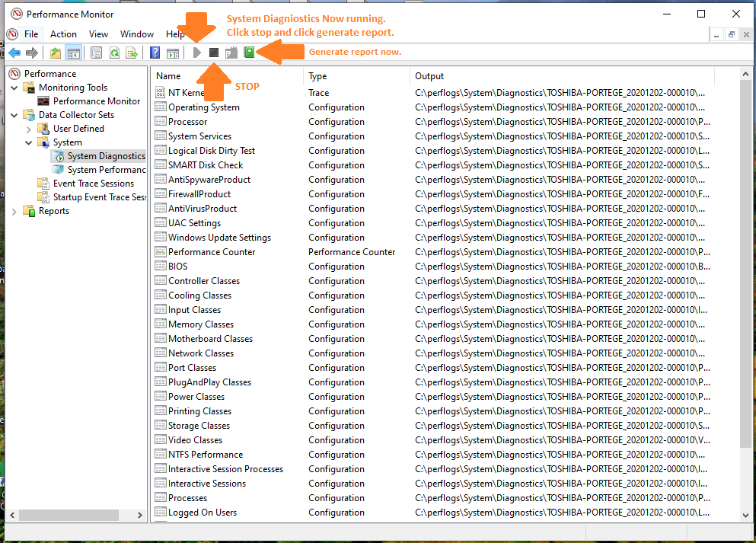Open the File menu
Image resolution: width=756 pixels, height=543 pixels.
pos(31,34)
